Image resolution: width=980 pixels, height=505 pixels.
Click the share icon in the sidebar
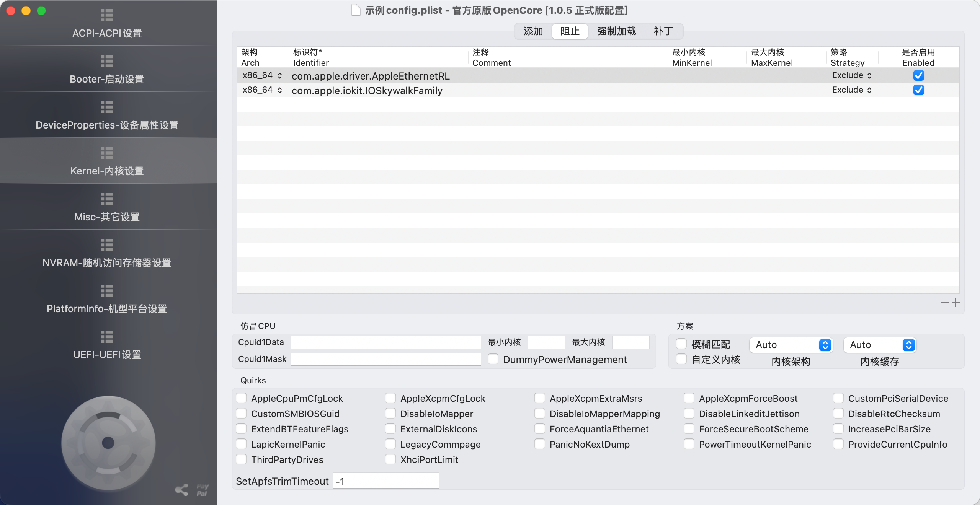(x=182, y=489)
